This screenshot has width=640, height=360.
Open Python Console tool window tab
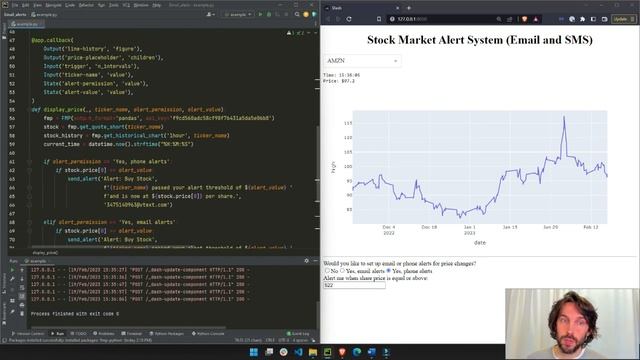[x=208, y=334]
